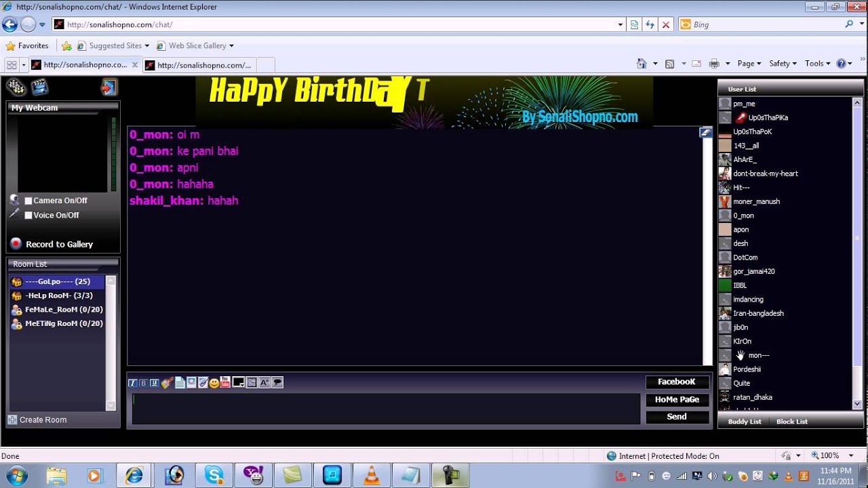Click the browser Back arrow button
The image size is (868, 488).
[9, 24]
